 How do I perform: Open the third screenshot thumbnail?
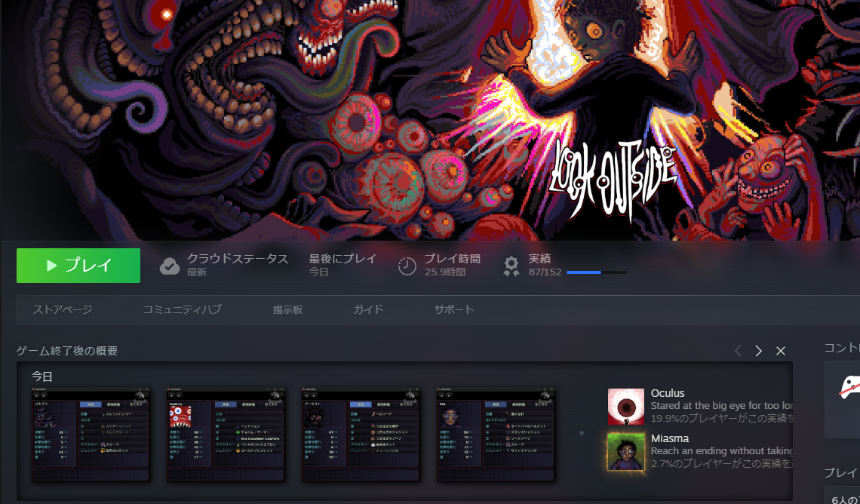(x=361, y=435)
